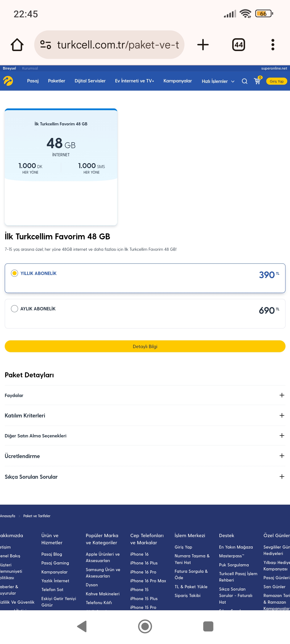The width and height of the screenshot is (290, 644).
Task: Expand the Katılım Kriterleri section
Action: [x=145, y=415]
